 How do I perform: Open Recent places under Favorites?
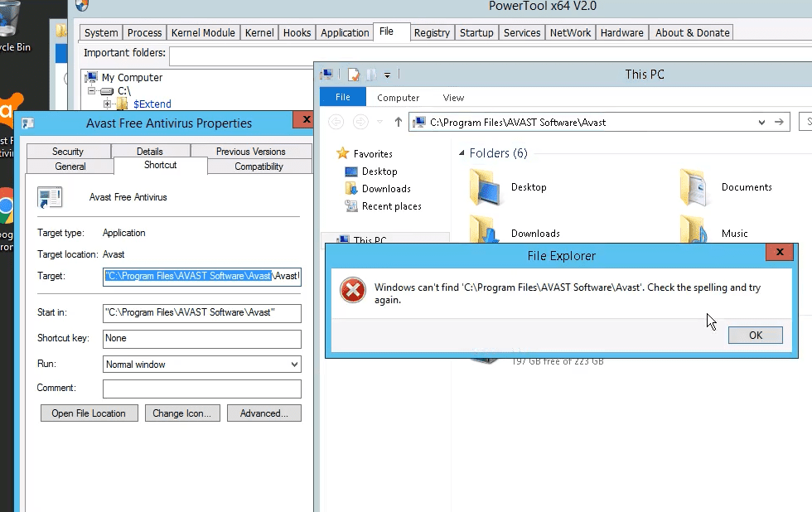(392, 206)
